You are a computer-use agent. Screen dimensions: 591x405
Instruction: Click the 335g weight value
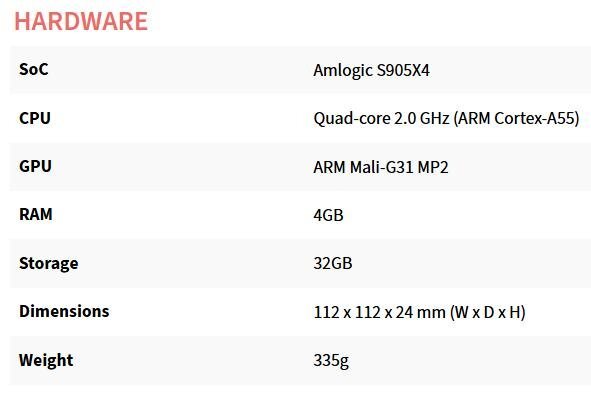pyautogui.click(x=331, y=361)
